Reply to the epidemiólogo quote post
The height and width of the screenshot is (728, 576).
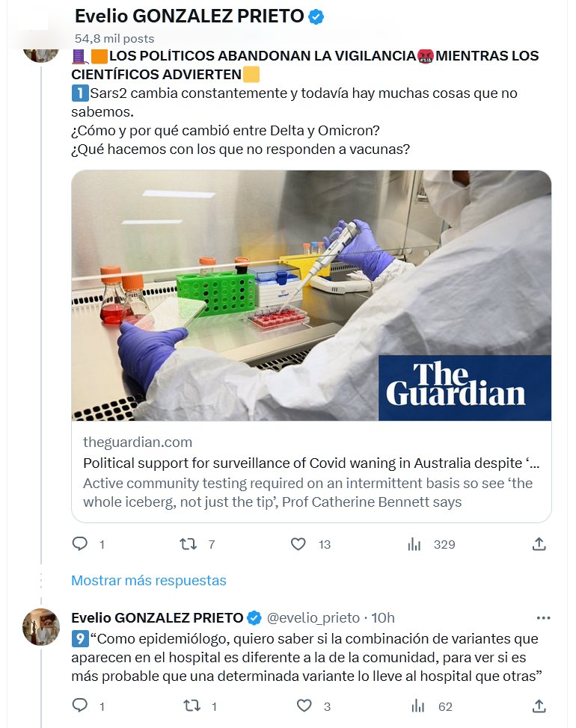pyautogui.click(x=80, y=706)
